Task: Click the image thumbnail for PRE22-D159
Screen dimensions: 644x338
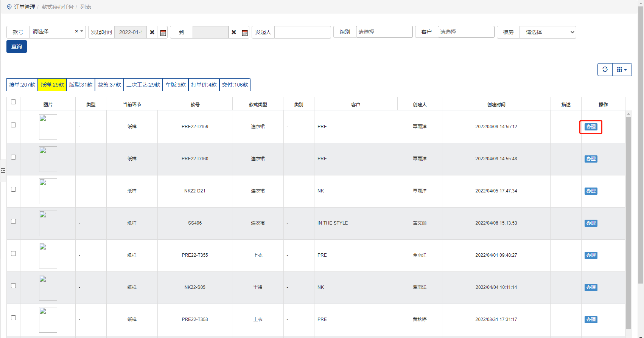Action: (x=48, y=127)
